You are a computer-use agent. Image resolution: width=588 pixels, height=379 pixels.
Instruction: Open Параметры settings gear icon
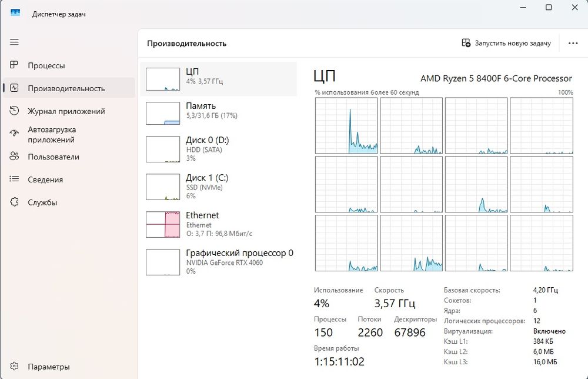point(15,367)
